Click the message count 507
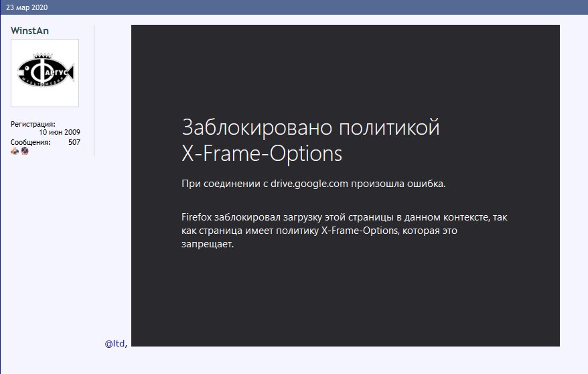Viewport: 588px width, 374px height. 74,142
